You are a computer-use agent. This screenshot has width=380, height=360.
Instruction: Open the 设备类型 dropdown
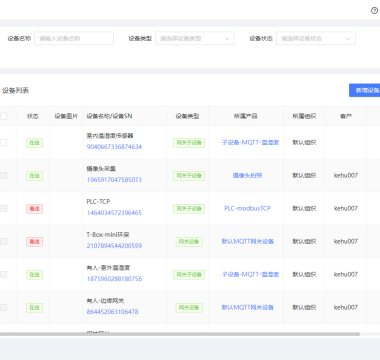tap(195, 38)
